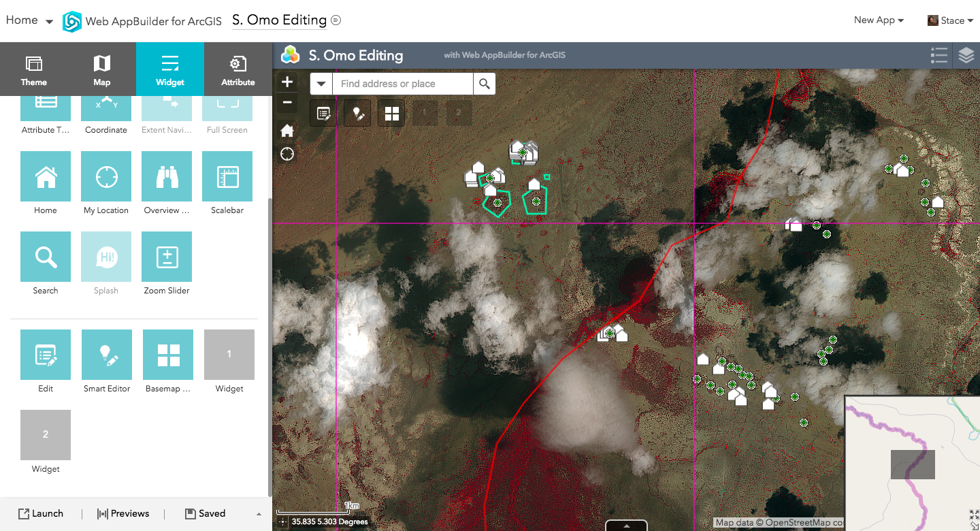Image resolution: width=980 pixels, height=531 pixels.
Task: Open the Stace user account menu
Action: (950, 20)
